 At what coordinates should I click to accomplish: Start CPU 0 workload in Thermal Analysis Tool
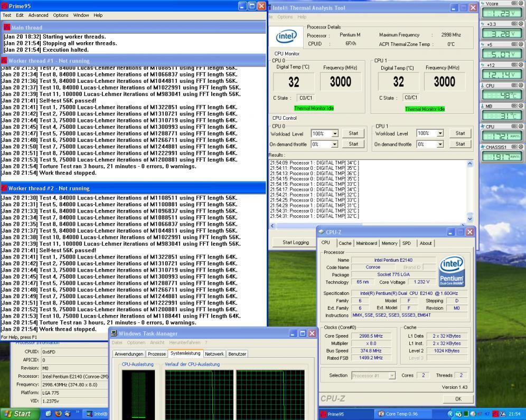tap(353, 133)
